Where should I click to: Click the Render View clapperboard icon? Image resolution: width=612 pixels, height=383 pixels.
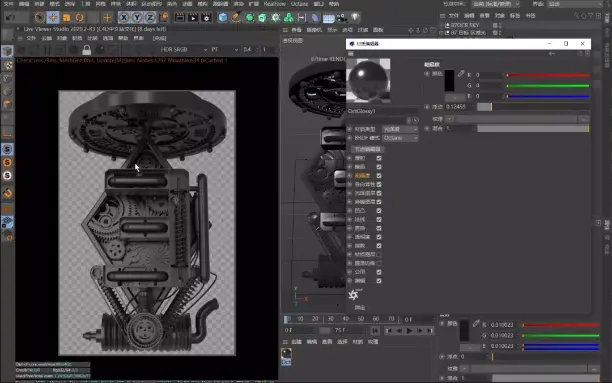tap(180, 18)
